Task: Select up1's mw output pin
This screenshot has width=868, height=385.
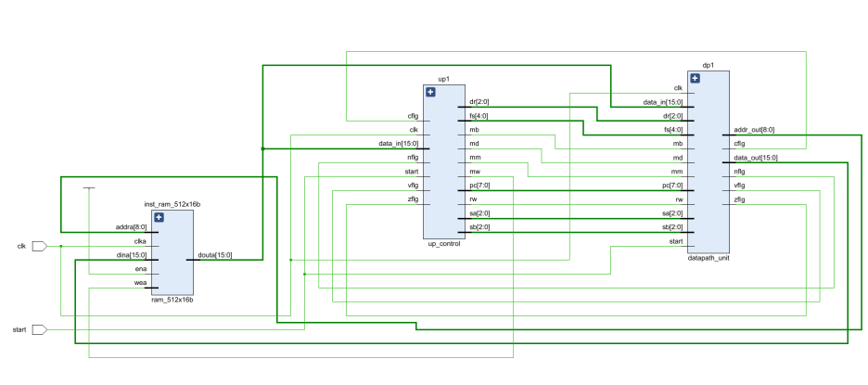Action: coord(475,172)
